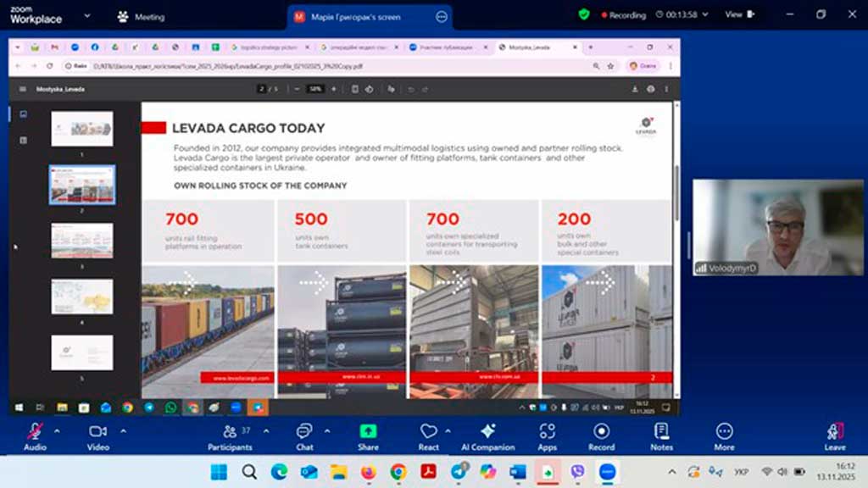Expand video options arrow next to Video
The image size is (868, 488).
tap(123, 430)
